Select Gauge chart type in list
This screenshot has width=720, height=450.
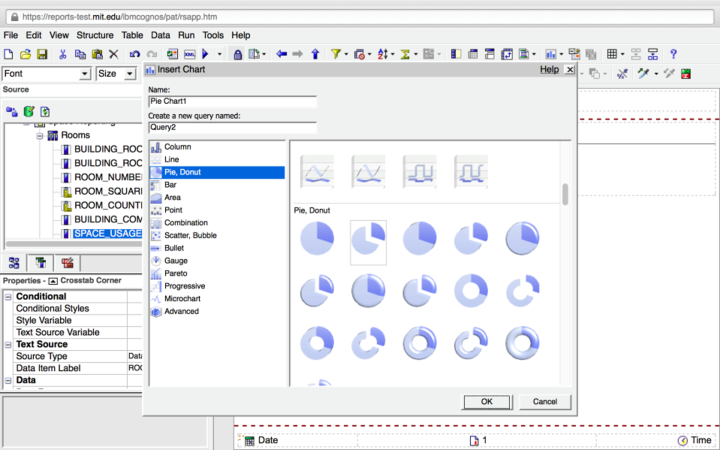pos(174,260)
